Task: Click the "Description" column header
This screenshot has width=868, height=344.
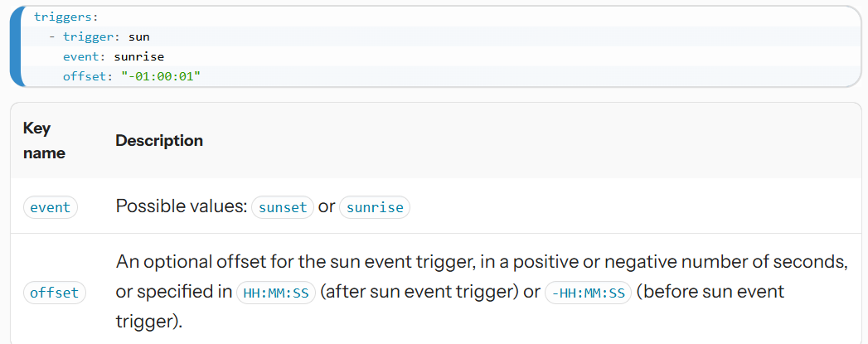Action: [x=159, y=141]
